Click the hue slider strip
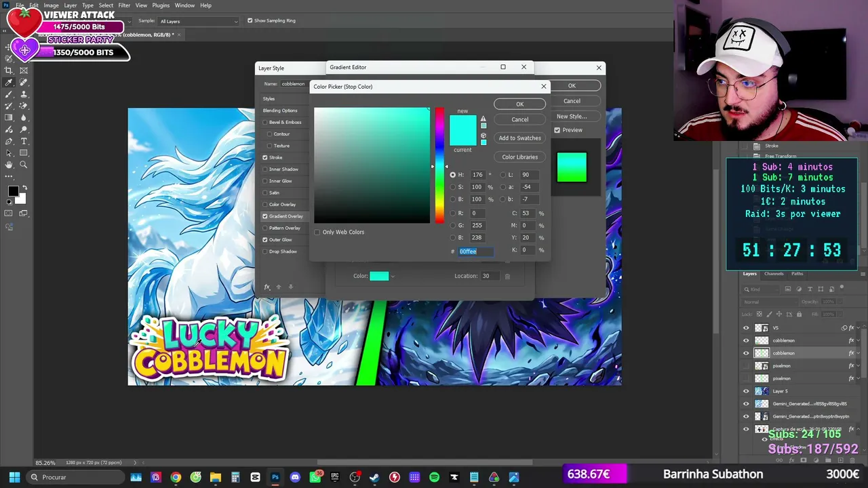The width and height of the screenshot is (868, 488). click(x=439, y=165)
